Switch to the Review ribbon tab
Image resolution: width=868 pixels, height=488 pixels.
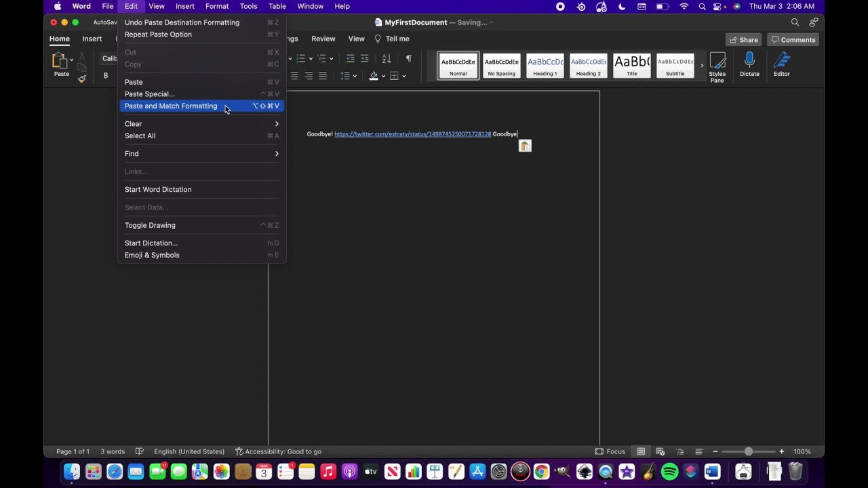[323, 39]
